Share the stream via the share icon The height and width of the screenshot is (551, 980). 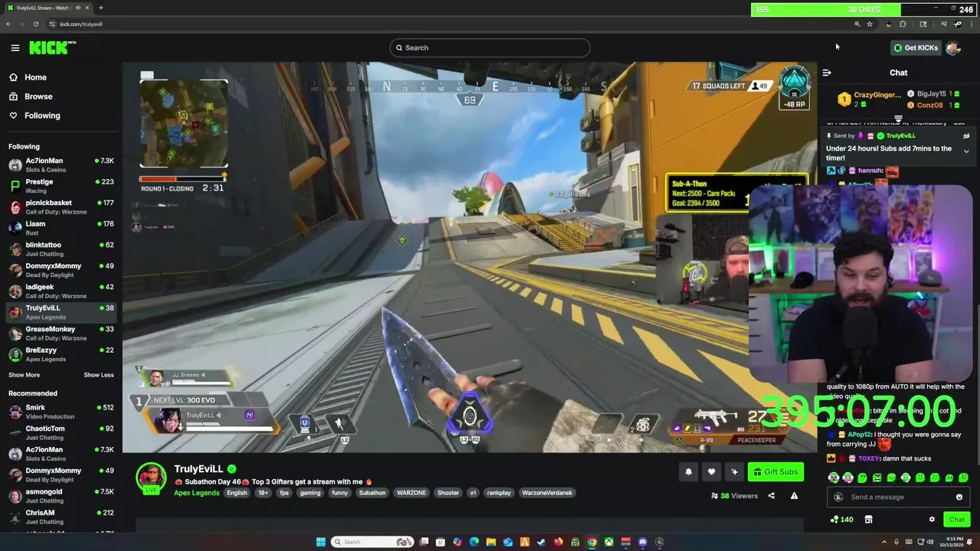tap(771, 496)
